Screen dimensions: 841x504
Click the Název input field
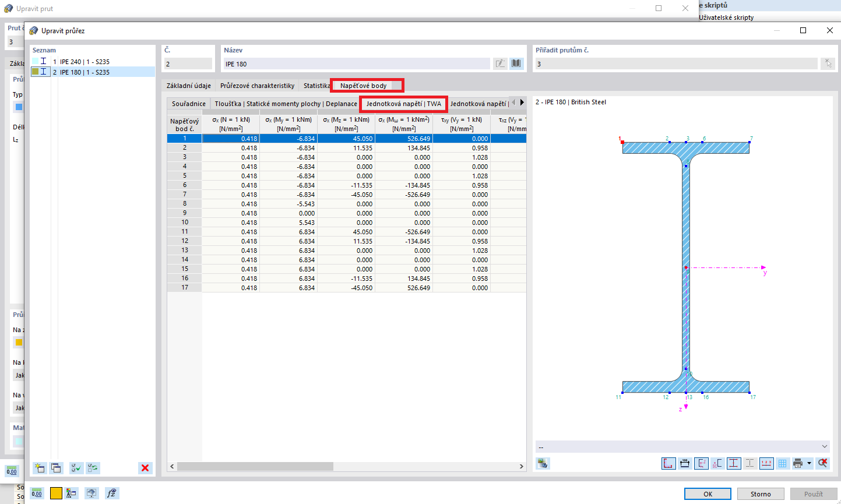[357, 64]
